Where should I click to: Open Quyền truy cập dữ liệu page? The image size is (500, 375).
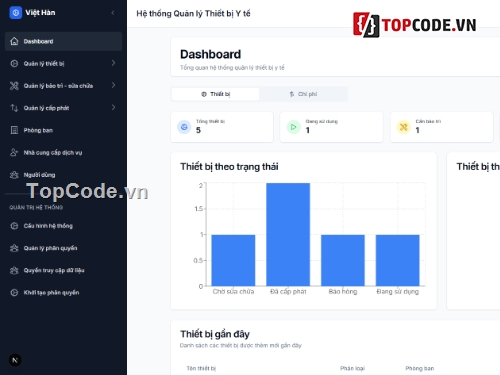click(x=63, y=270)
